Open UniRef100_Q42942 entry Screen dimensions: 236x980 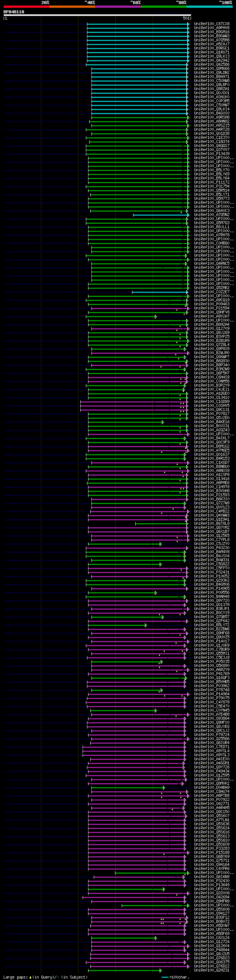[x=212, y=61]
